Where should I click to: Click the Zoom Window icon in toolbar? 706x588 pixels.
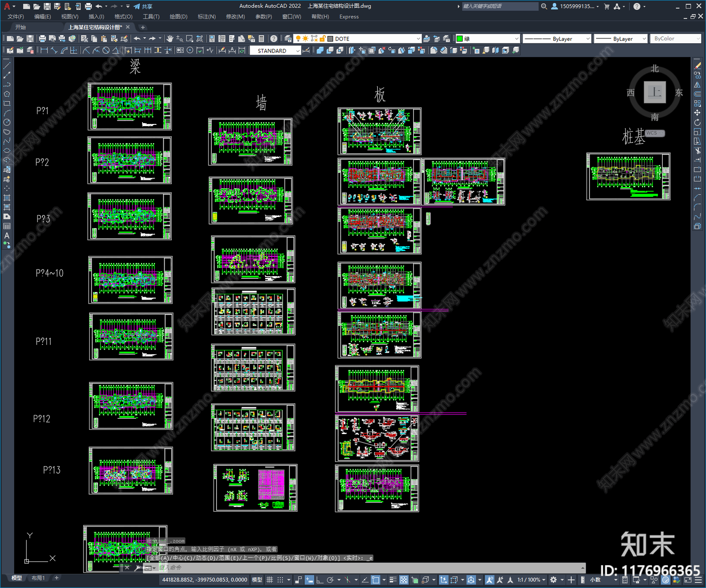[190, 39]
